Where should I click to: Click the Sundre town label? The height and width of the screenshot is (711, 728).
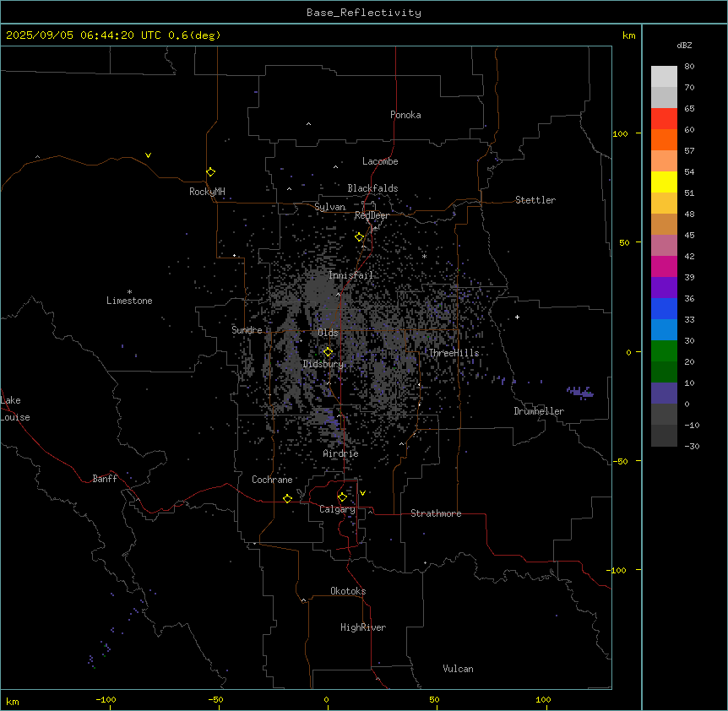(247, 330)
